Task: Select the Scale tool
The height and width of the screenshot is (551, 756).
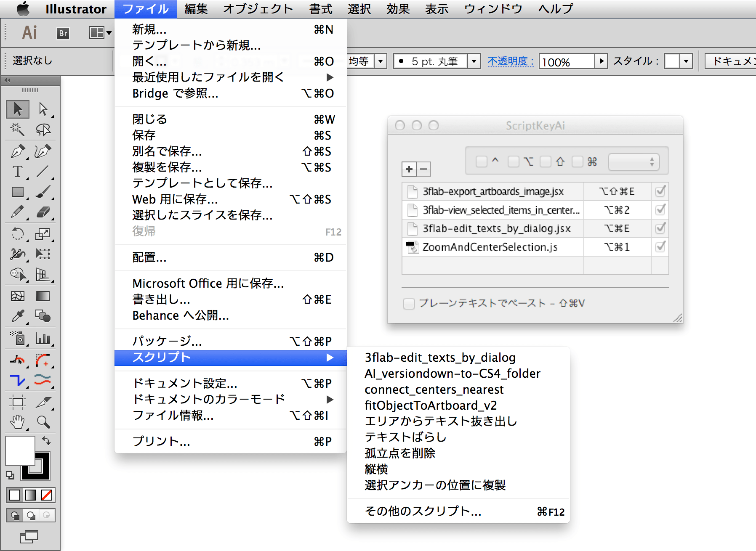Action: [43, 233]
